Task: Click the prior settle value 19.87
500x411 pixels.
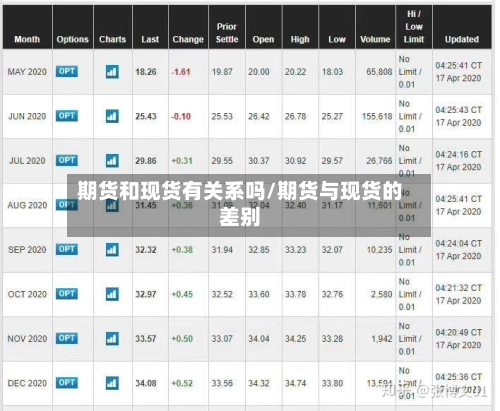Action: pos(222,72)
